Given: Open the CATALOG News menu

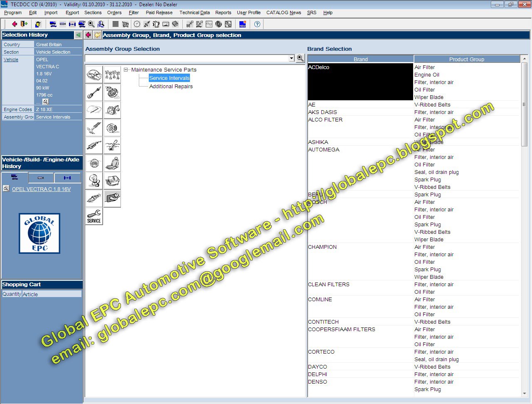Looking at the screenshot, I should pos(284,13).
